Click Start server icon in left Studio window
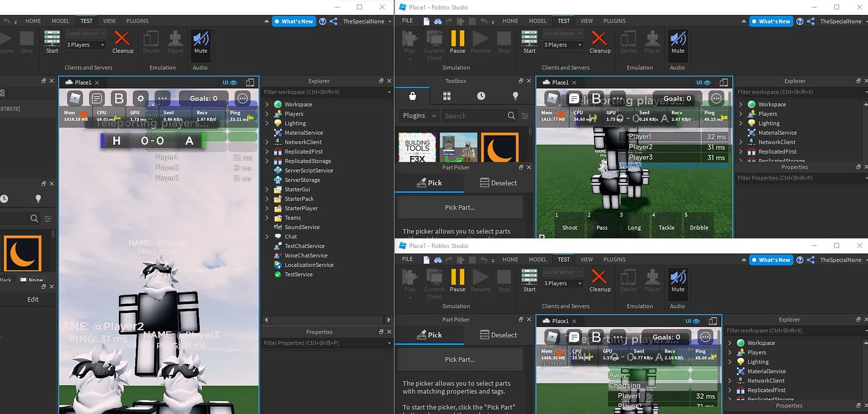The width and height of the screenshot is (868, 414). [52, 42]
